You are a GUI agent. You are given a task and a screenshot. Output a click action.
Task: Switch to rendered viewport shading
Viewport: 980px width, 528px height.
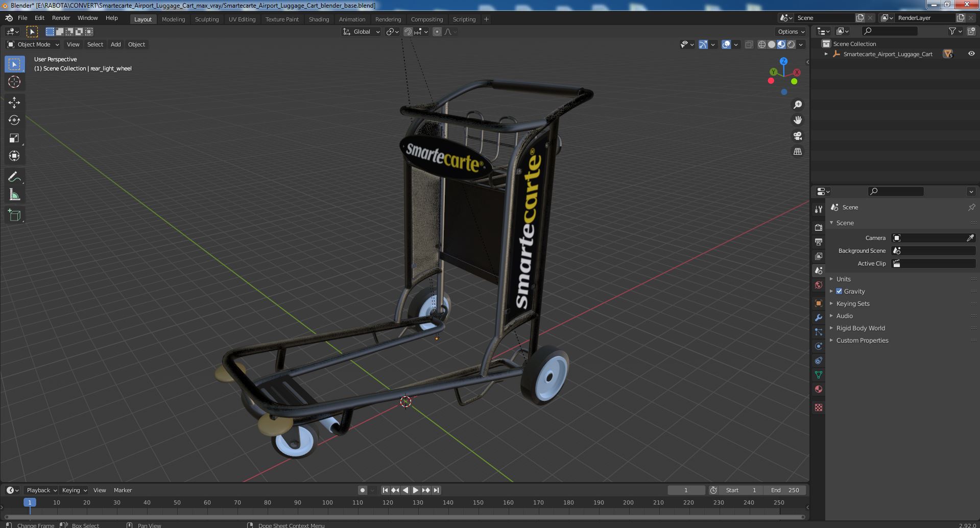(x=791, y=44)
